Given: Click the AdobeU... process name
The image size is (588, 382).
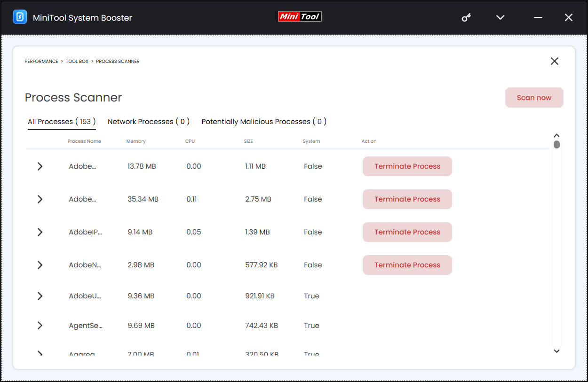Looking at the screenshot, I should click(85, 296).
